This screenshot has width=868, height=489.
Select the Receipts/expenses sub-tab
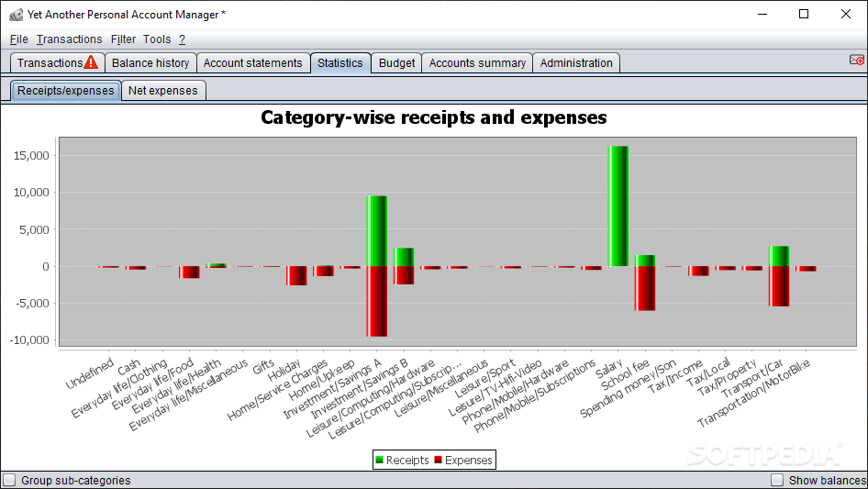65,90
